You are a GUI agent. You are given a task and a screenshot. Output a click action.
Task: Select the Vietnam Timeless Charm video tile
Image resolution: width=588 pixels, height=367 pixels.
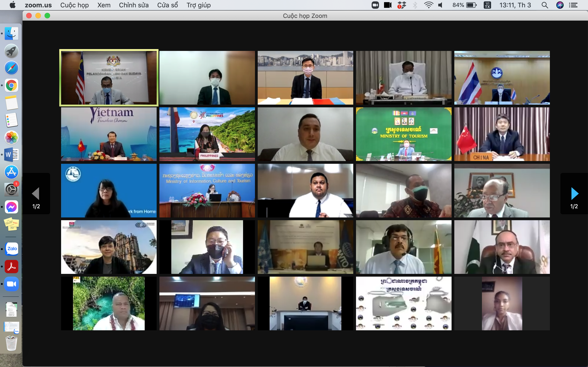[109, 134]
